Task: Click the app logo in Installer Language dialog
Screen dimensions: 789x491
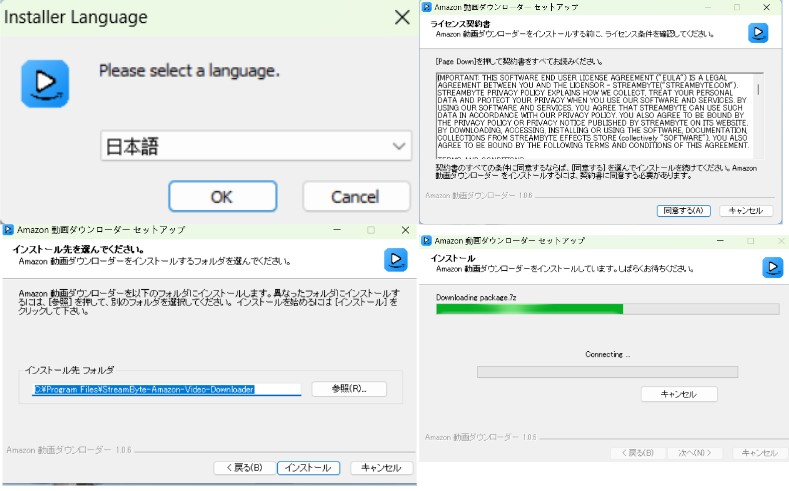Action: tap(45, 84)
